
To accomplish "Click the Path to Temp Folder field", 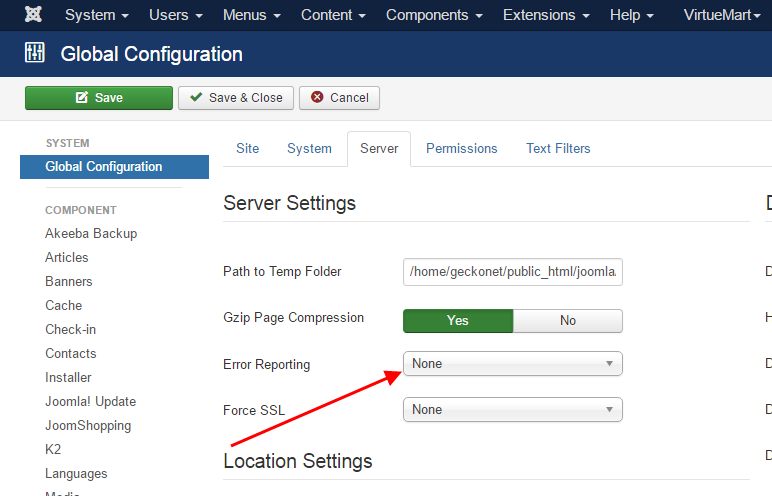I will 512,272.
